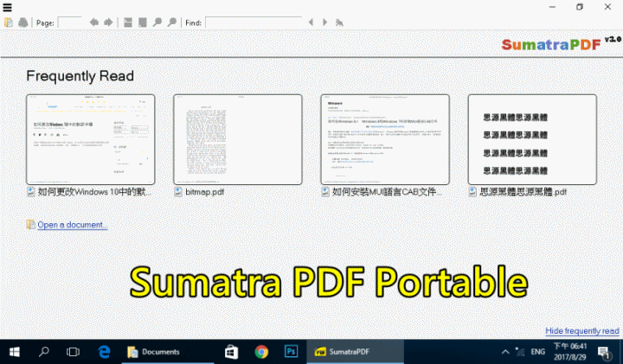Click Hide frequently read link
The width and height of the screenshot is (623, 364).
click(x=582, y=331)
